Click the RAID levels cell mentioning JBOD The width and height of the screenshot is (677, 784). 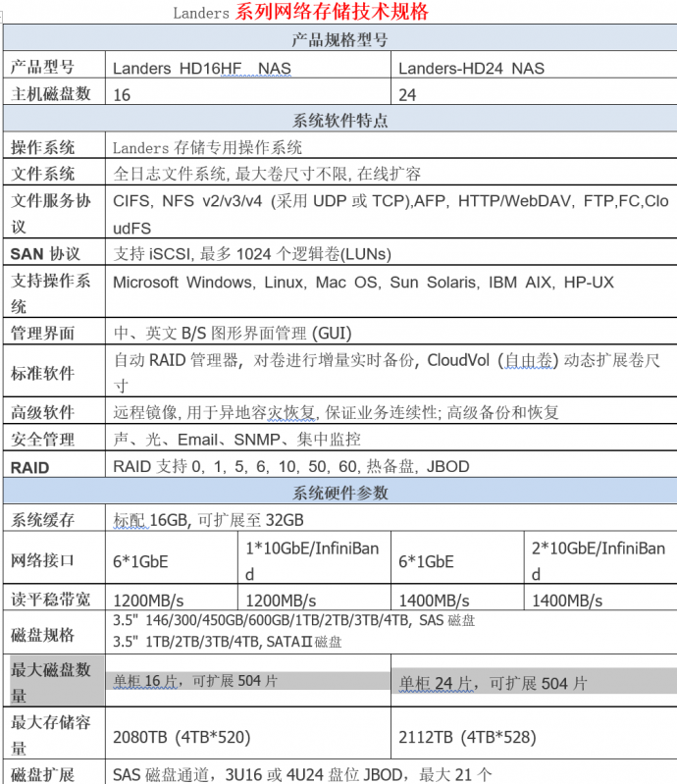pyautogui.click(x=291, y=466)
